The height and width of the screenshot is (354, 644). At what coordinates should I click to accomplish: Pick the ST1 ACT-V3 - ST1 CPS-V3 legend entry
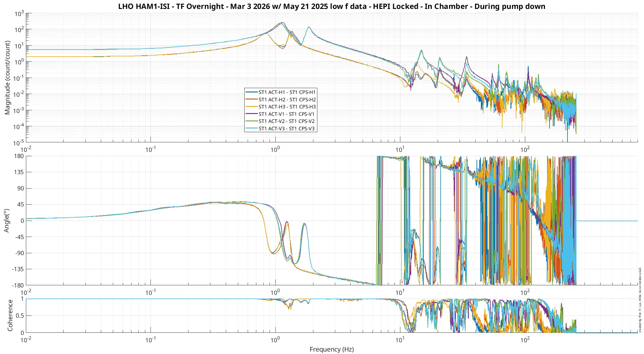(x=286, y=128)
